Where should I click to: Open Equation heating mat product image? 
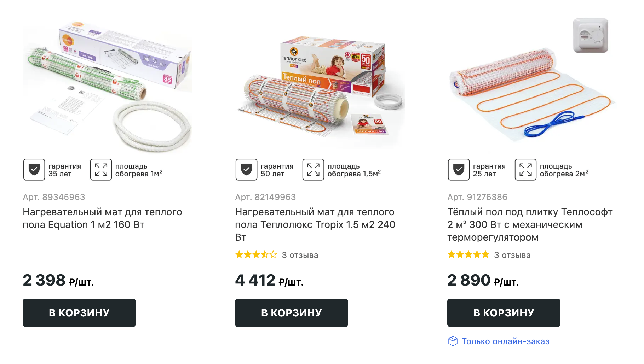click(108, 85)
